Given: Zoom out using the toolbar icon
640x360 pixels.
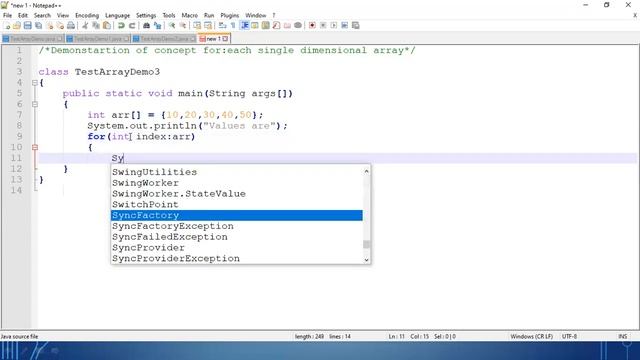Looking at the screenshot, I should pyautogui.click(x=182, y=25).
